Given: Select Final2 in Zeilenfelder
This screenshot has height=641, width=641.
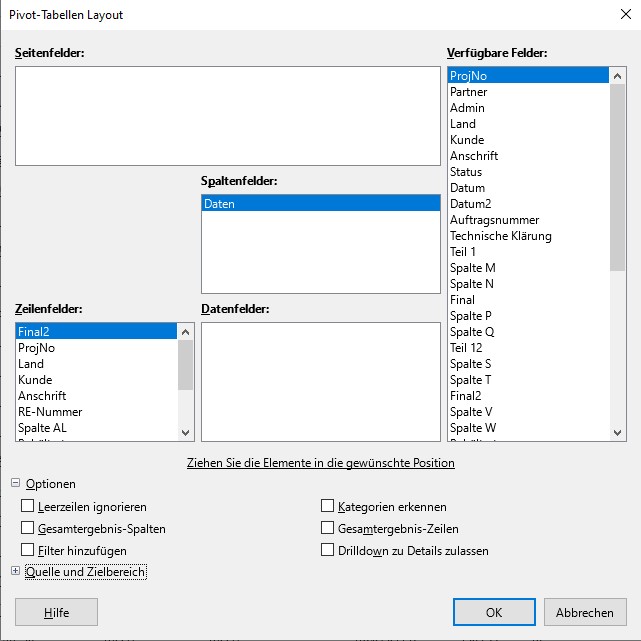Looking at the screenshot, I should tap(96, 331).
